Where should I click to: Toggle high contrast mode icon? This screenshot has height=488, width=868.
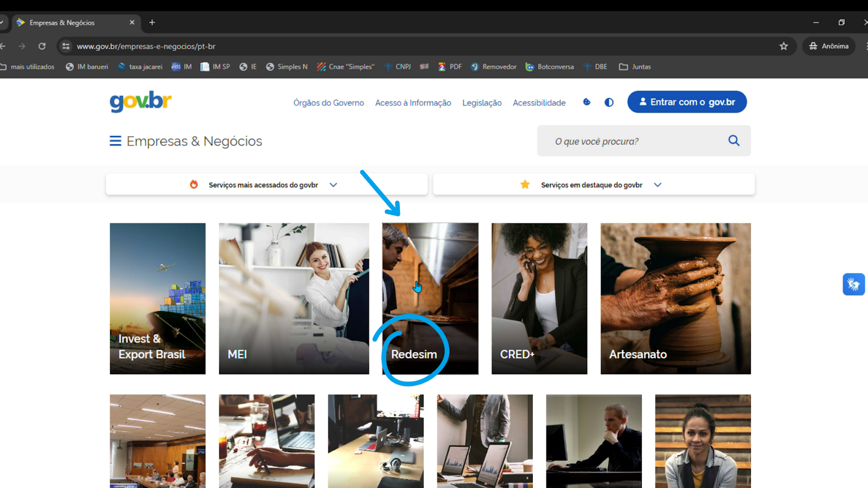609,102
